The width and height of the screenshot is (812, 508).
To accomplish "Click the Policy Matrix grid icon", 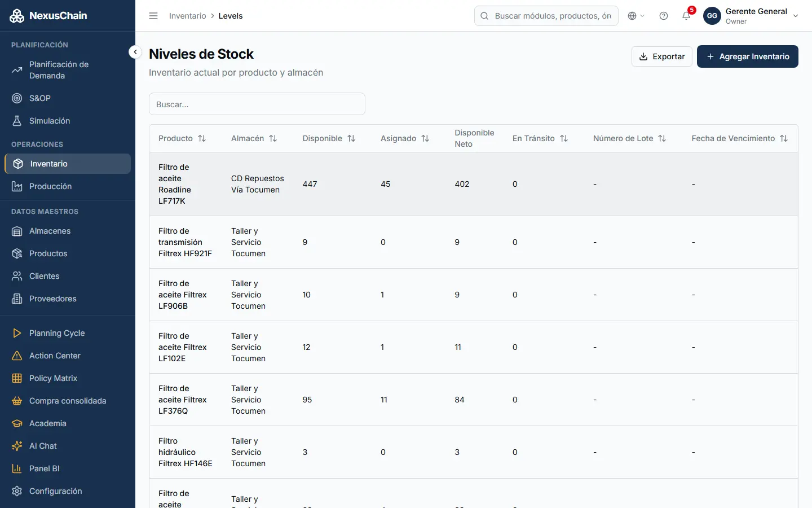I will click(x=17, y=378).
